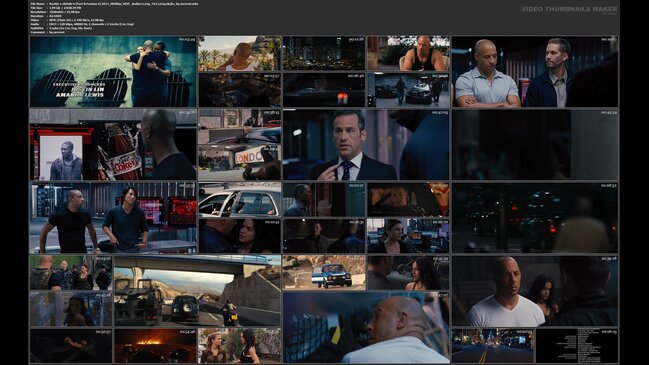
Task: Select the night fire explosion thumbnail
Action: click(155, 346)
